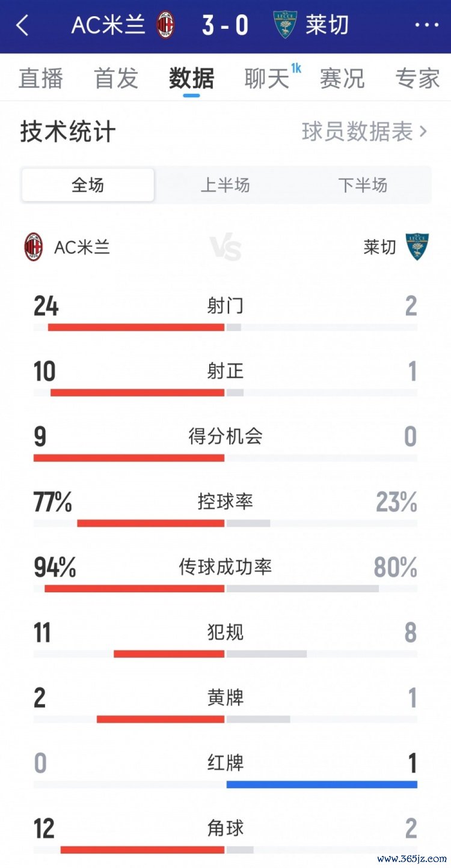Select 全场 full-match segment
Viewport: 451px width, 868px height.
(x=88, y=185)
